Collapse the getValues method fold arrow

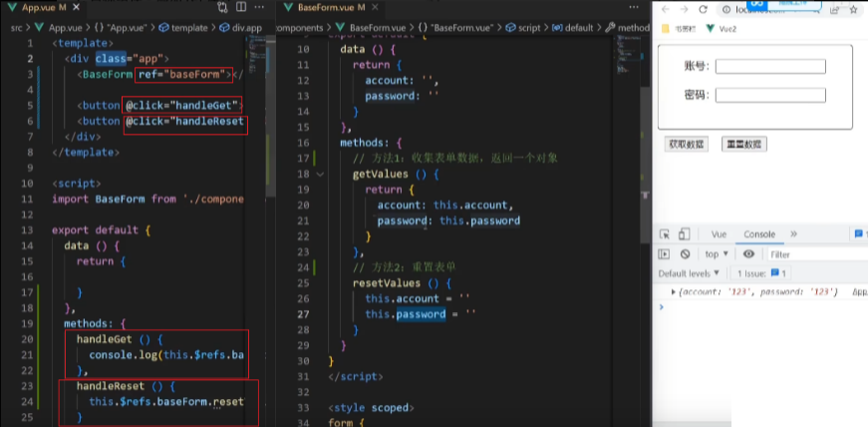pos(320,175)
